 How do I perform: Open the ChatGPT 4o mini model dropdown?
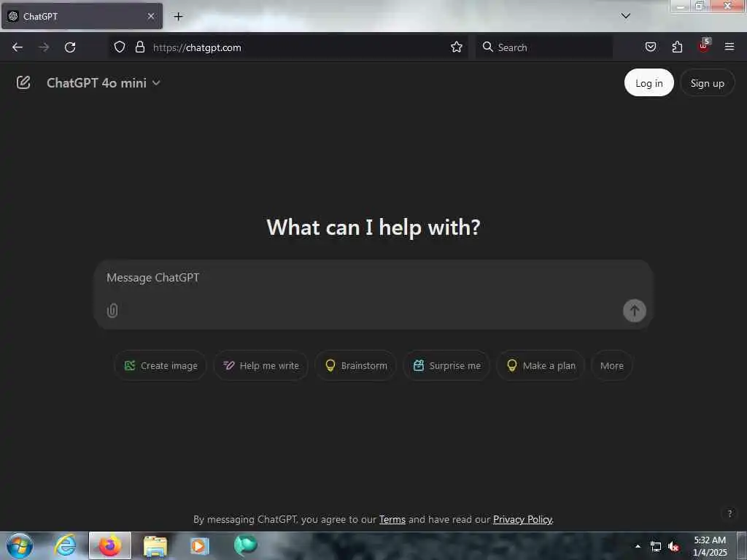pyautogui.click(x=103, y=83)
